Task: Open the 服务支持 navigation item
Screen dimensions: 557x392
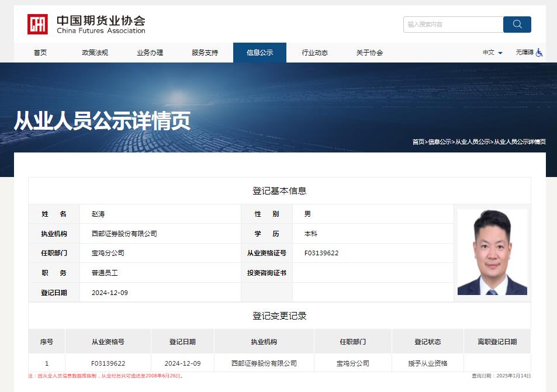Action: point(205,53)
